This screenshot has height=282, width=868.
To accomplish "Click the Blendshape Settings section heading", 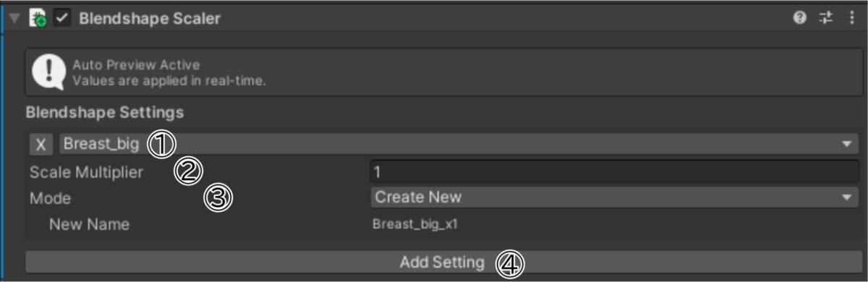I will pos(104,113).
